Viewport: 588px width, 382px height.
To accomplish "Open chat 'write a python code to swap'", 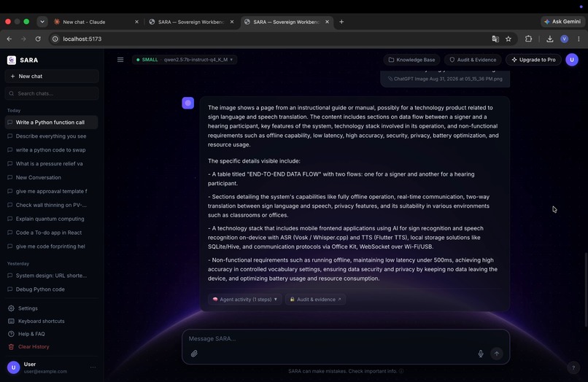I will point(52,150).
